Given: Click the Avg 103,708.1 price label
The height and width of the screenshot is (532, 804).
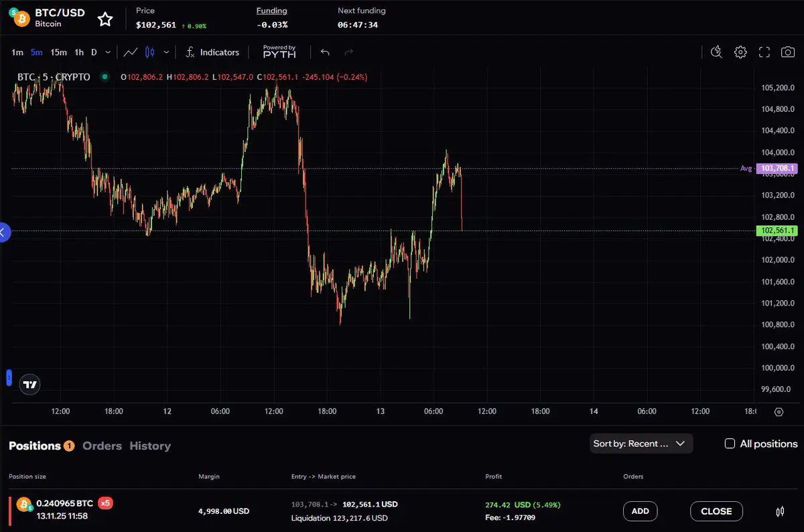Looking at the screenshot, I should coord(776,168).
